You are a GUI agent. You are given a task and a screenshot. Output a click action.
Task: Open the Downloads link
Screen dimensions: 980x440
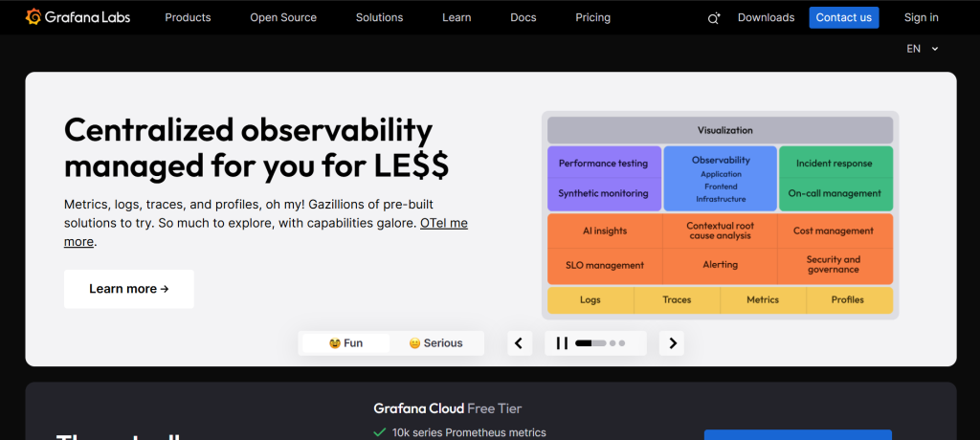coord(766,17)
